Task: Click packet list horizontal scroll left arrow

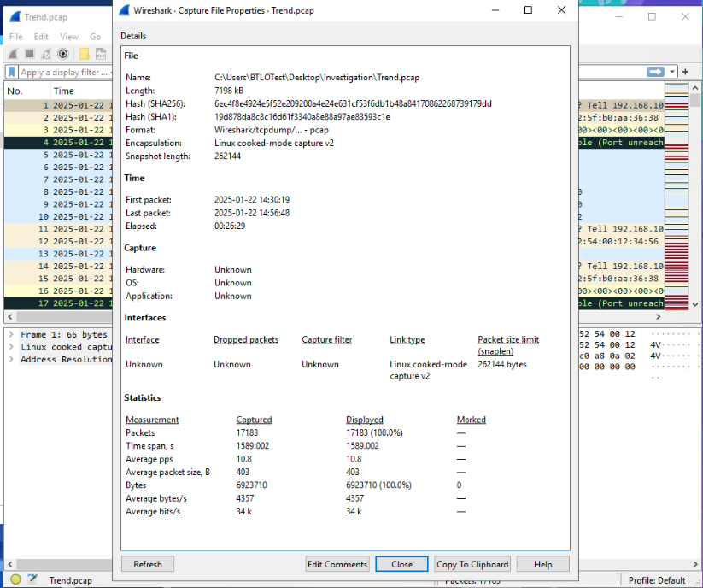Action: point(10,317)
